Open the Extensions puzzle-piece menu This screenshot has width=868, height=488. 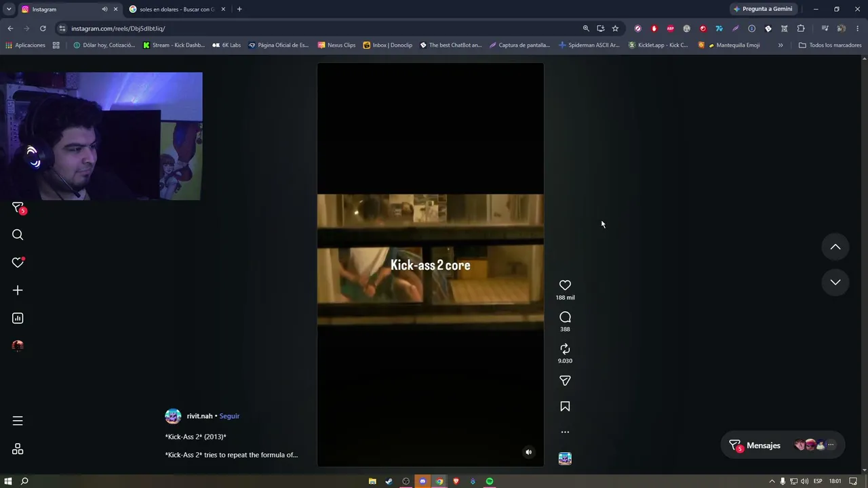coord(801,28)
